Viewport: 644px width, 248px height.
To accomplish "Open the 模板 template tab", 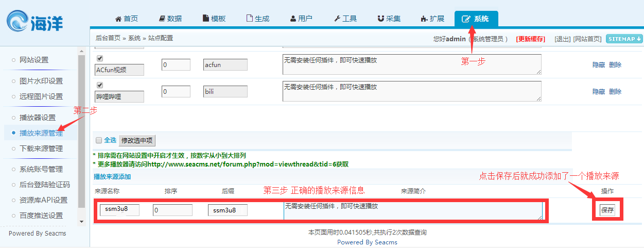I will coord(214,19).
